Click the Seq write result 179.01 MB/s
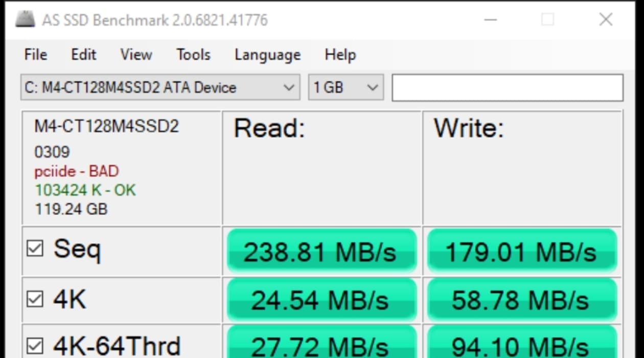This screenshot has width=644, height=358. tap(522, 251)
